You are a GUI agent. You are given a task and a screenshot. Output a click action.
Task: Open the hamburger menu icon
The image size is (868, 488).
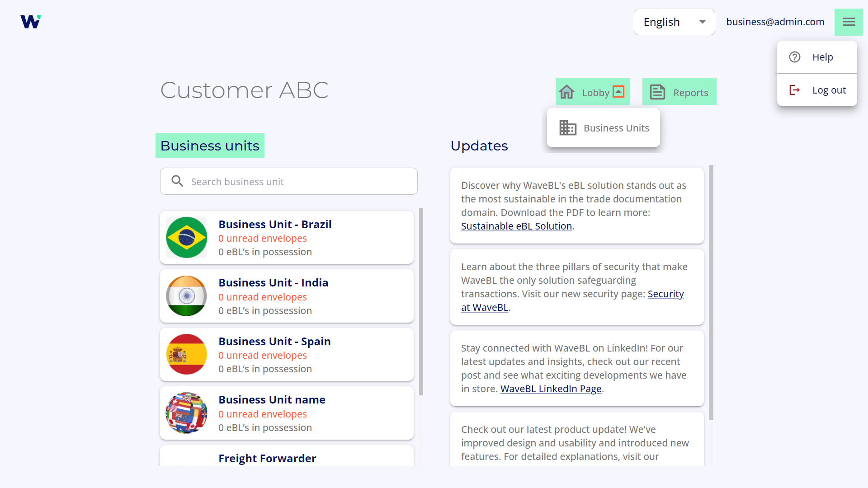pos(849,22)
